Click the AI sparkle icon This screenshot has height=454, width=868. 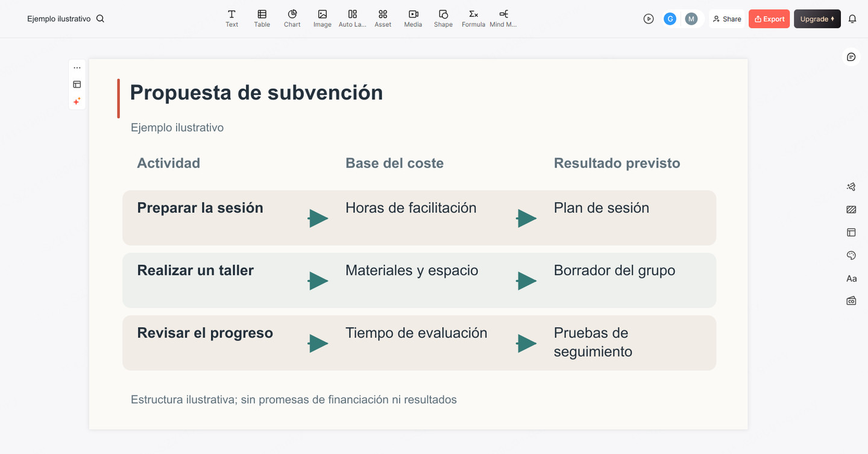tap(77, 101)
